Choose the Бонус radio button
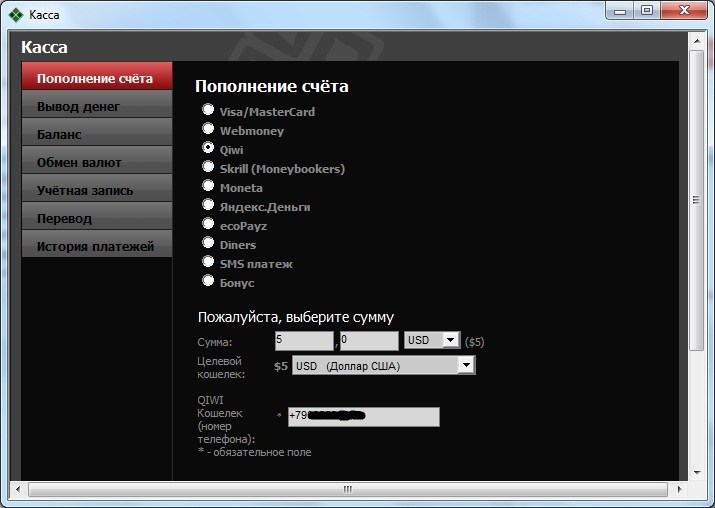 [208, 281]
